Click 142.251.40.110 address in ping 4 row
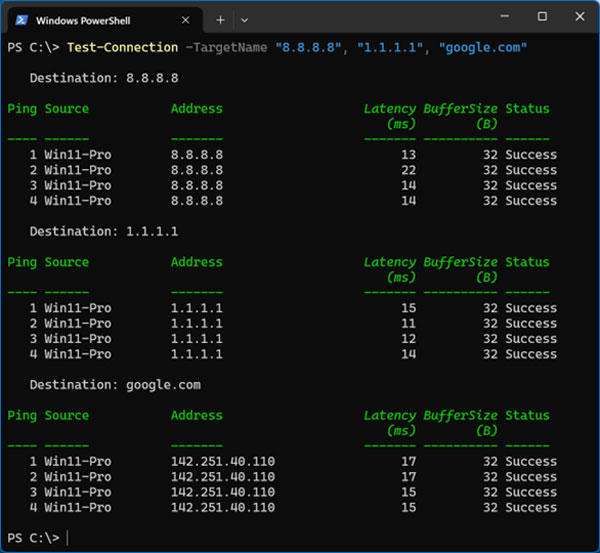 click(x=223, y=507)
